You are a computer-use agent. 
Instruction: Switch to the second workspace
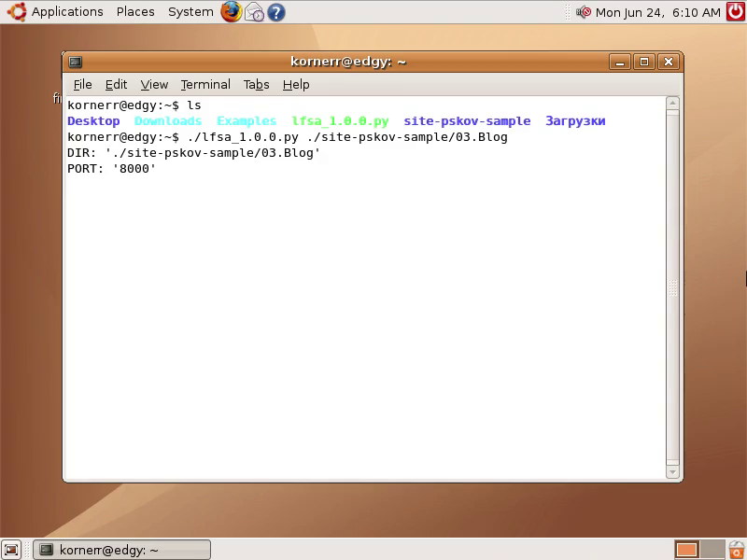[x=712, y=550]
